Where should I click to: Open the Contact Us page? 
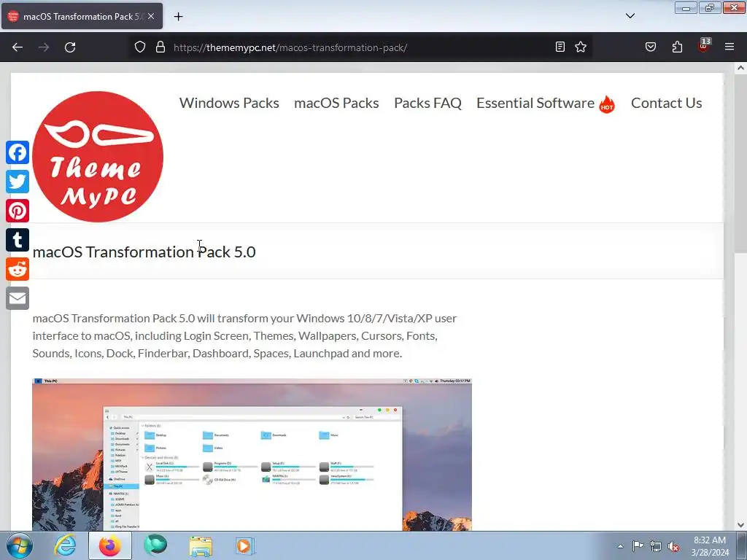[667, 103]
